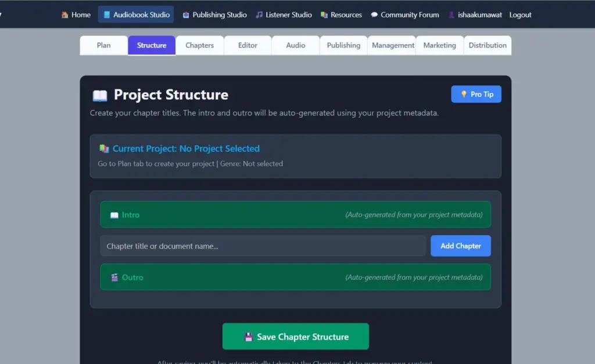Switch to the Chapters tab
The image size is (595, 364).
(x=199, y=45)
